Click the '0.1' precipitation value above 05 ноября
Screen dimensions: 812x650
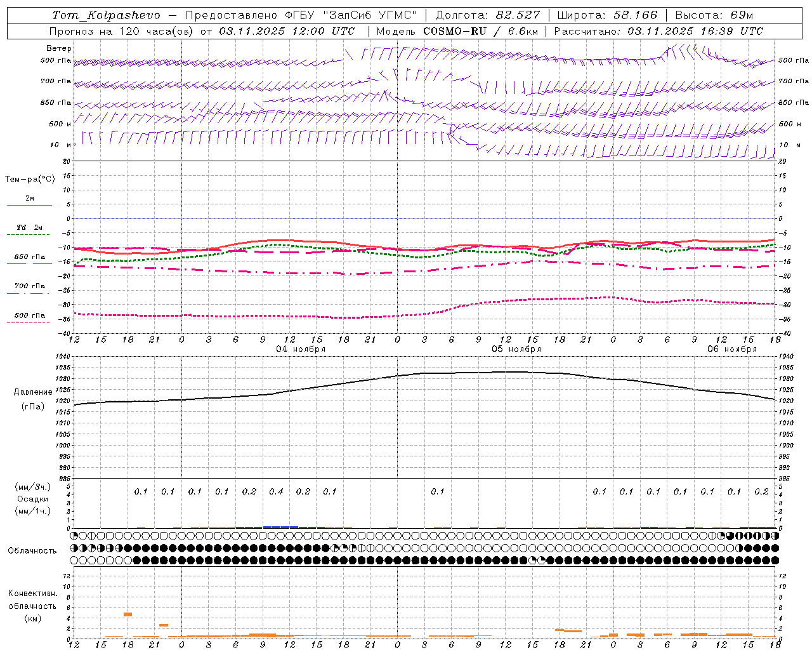click(x=438, y=491)
